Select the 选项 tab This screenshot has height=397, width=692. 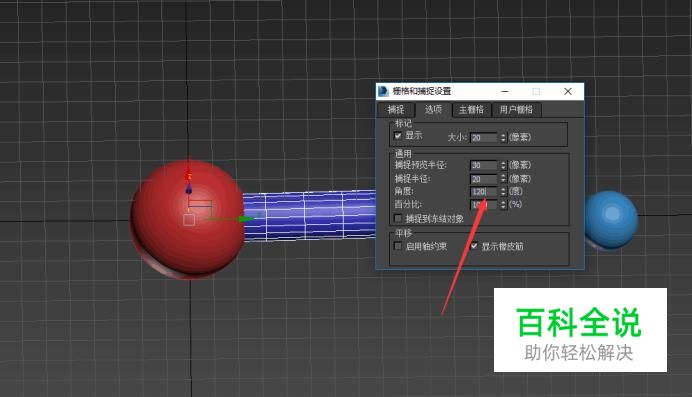pos(433,109)
